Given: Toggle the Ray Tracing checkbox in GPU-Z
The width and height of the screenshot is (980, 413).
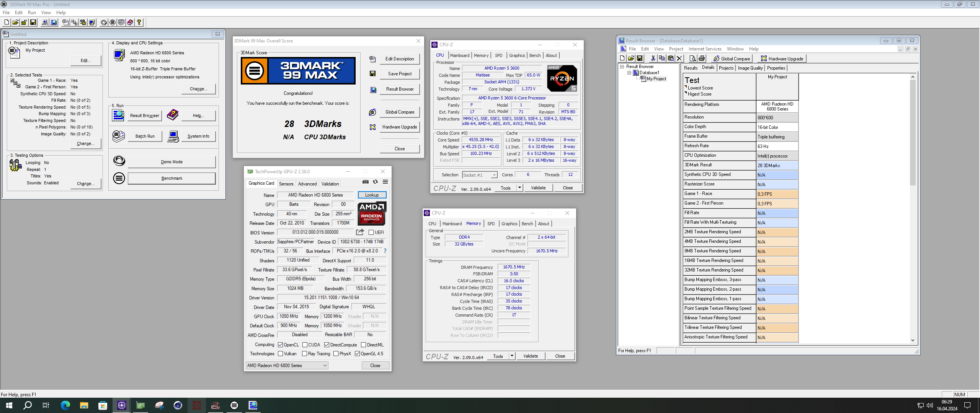Looking at the screenshot, I should [304, 354].
